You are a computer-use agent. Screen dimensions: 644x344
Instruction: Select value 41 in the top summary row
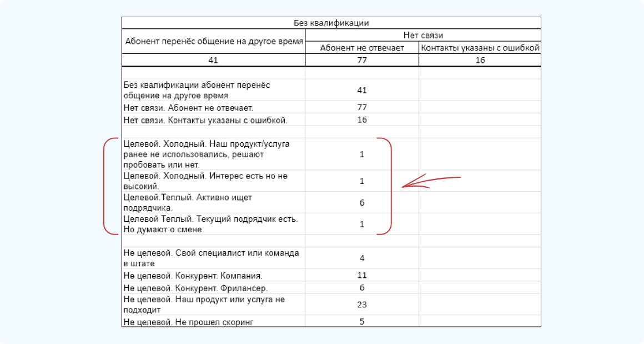(214, 60)
